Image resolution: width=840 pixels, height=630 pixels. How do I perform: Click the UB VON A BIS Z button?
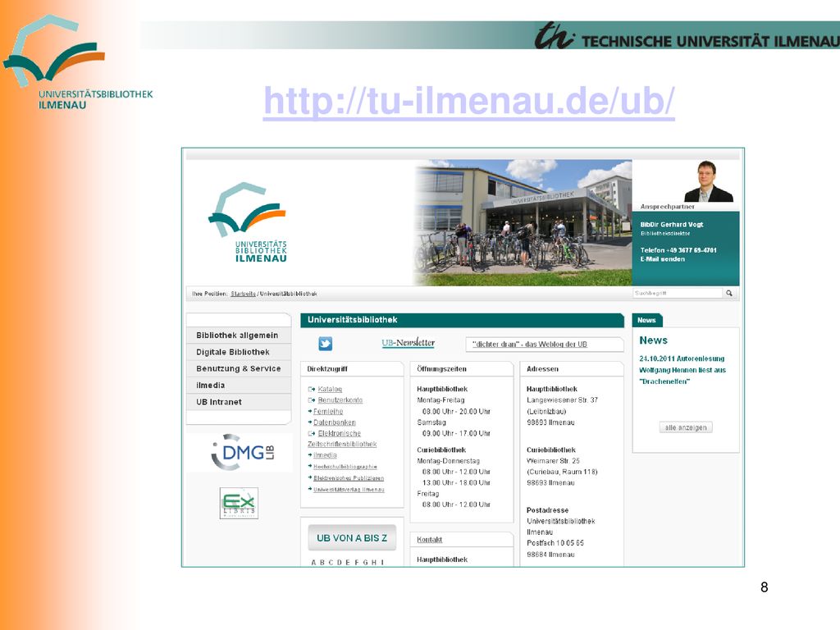(x=352, y=538)
